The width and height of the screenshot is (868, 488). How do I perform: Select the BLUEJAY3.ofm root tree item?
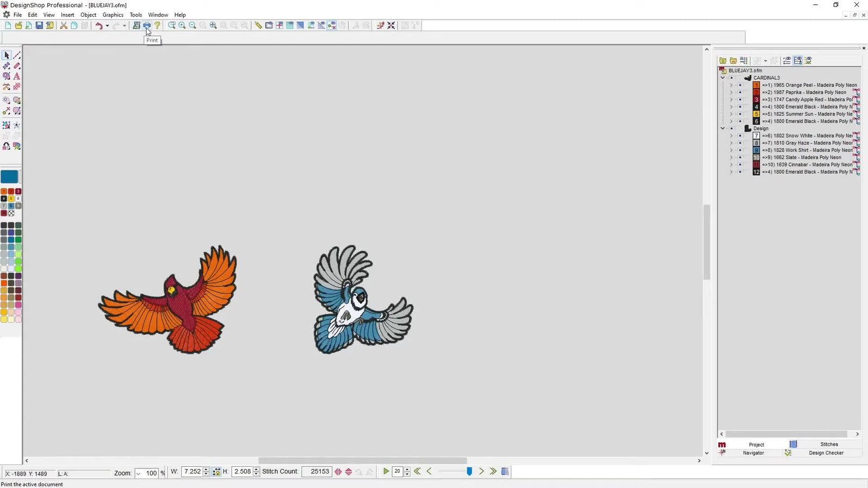745,70
